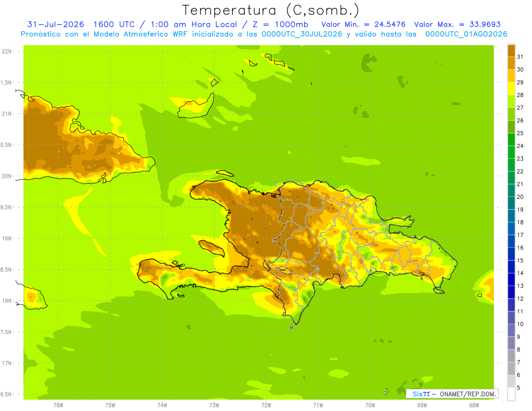Click the '17N' latitude axis label
This screenshot has width=532, height=411.
tap(7, 363)
